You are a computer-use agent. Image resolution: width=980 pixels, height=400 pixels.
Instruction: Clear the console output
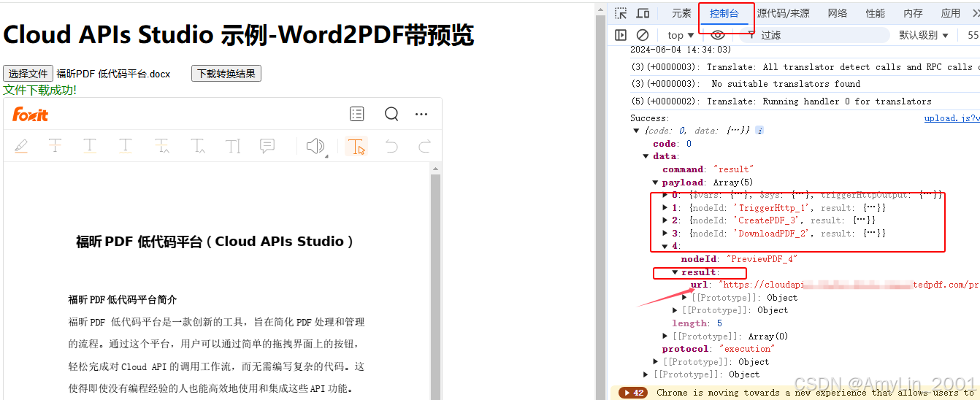pyautogui.click(x=643, y=35)
